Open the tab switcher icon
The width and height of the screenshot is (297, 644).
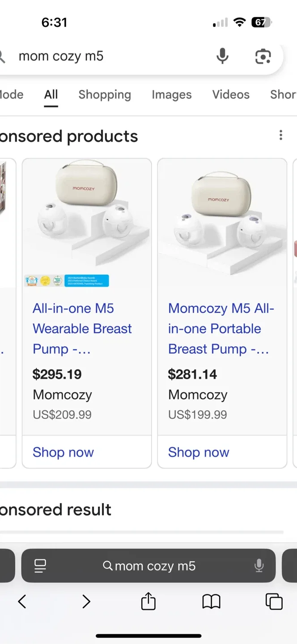[274, 602]
